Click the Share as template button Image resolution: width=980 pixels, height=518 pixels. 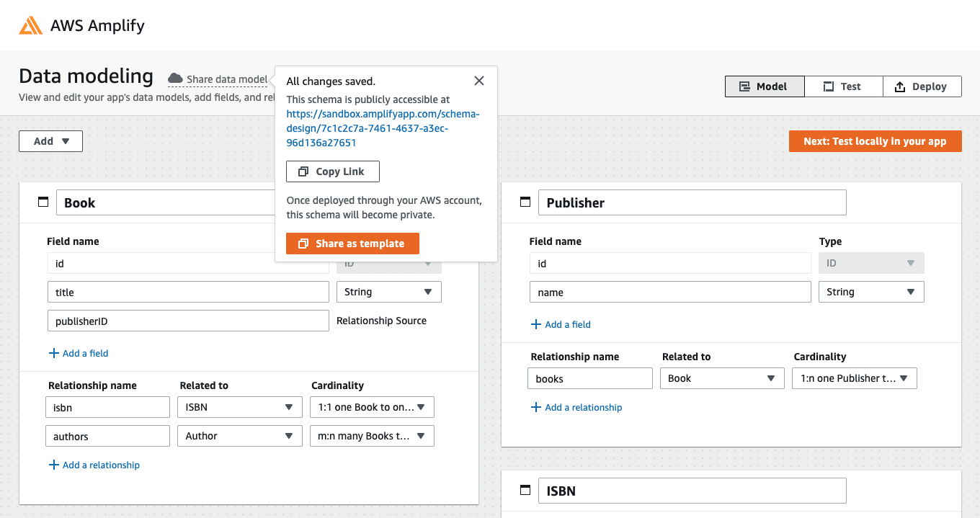352,244
